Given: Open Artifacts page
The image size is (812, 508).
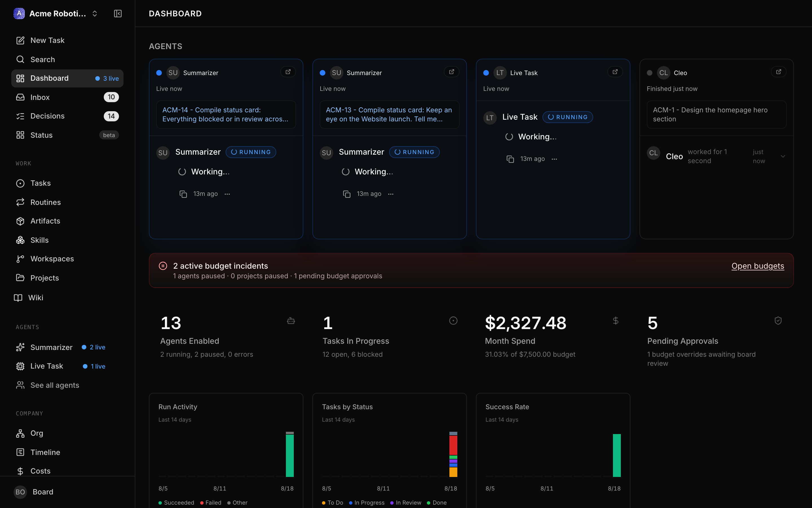Looking at the screenshot, I should point(67,221).
